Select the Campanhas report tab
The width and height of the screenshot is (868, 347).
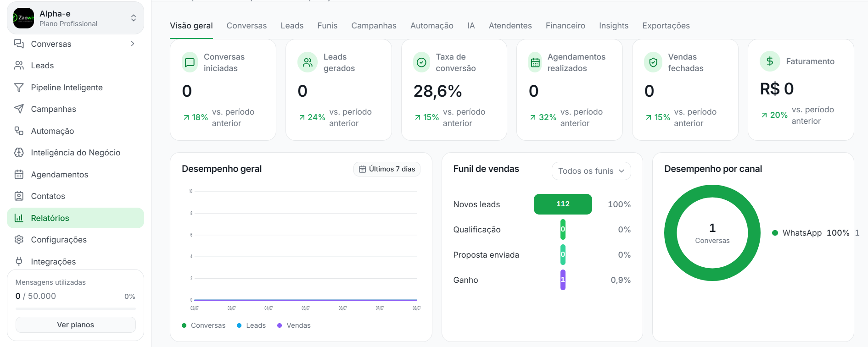click(x=374, y=26)
